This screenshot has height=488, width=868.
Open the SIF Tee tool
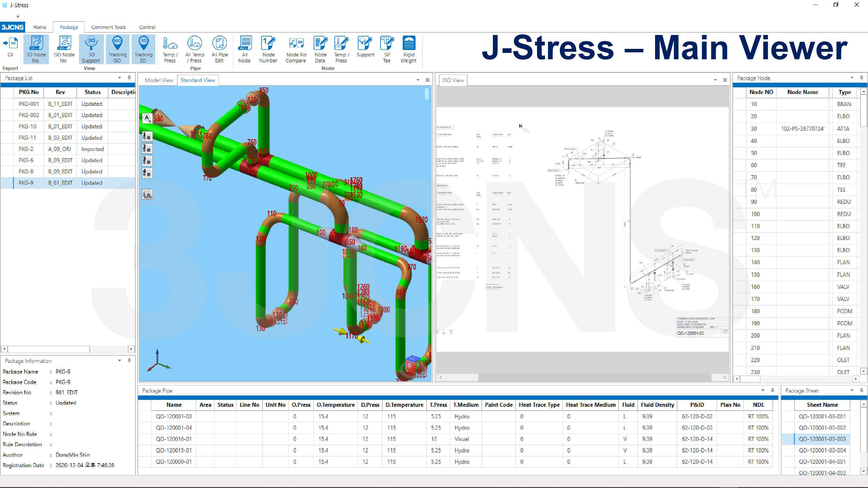pos(387,49)
